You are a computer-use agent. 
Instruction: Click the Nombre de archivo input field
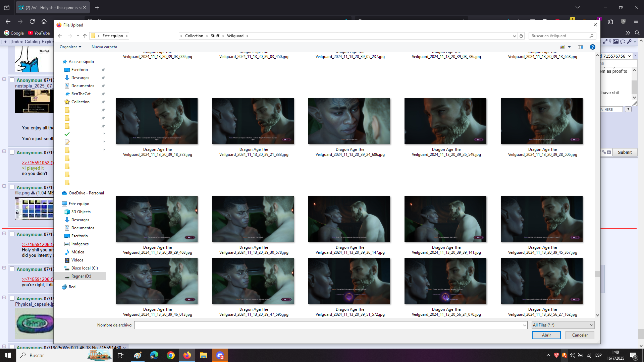[330, 325]
